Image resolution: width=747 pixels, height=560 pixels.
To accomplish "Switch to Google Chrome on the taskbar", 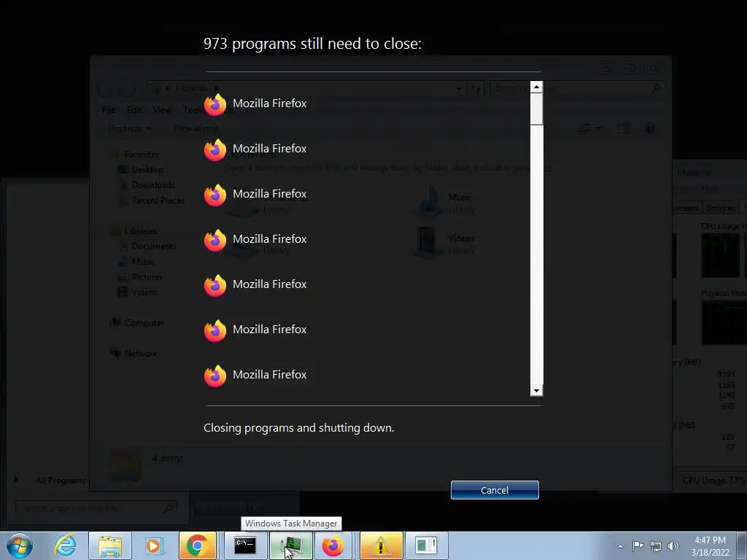I will tap(197, 545).
